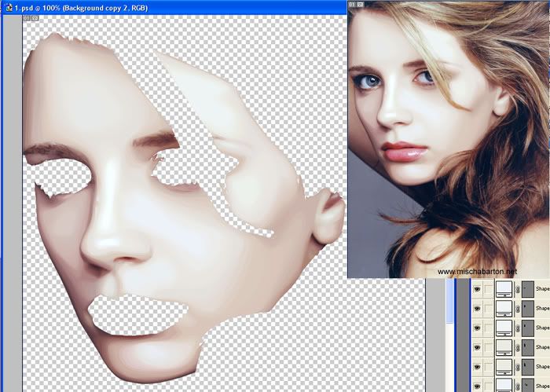Viewport: 550px width, 392px height.
Task: Select fill thumbnail of third Shape layer
Action: pos(504,328)
